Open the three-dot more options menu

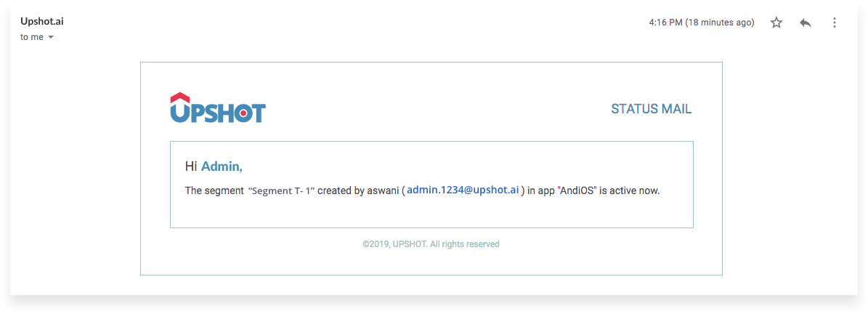pos(835,23)
